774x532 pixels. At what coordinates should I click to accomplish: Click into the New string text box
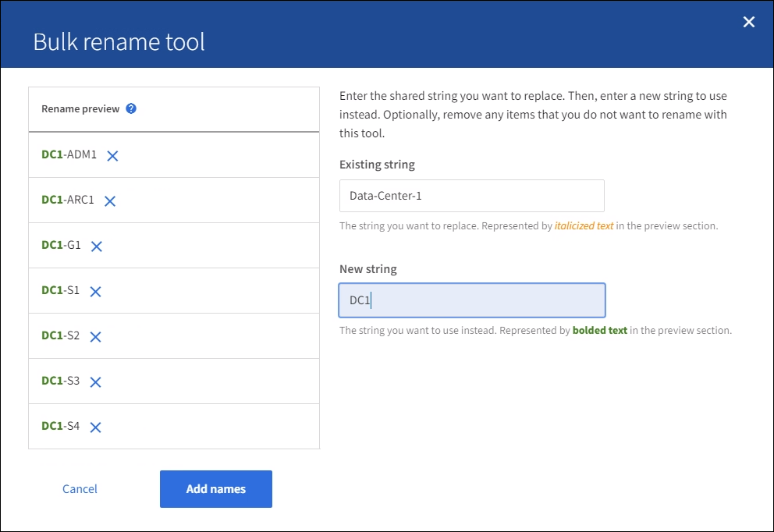pyautogui.click(x=471, y=300)
